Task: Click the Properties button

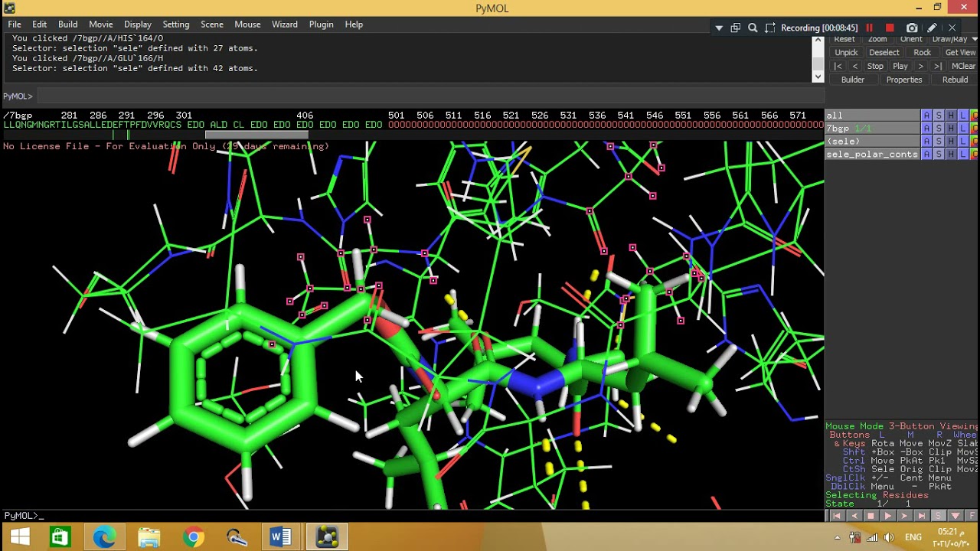Action: click(x=904, y=80)
